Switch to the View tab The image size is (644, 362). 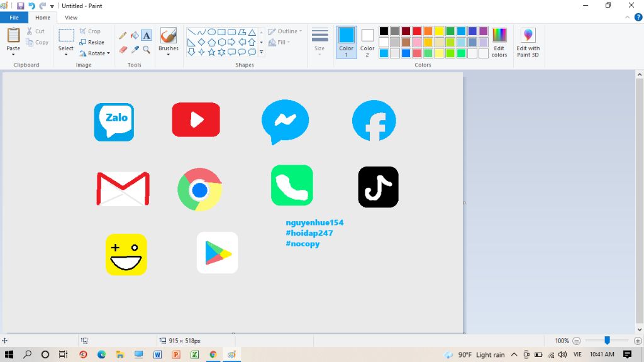(x=71, y=18)
